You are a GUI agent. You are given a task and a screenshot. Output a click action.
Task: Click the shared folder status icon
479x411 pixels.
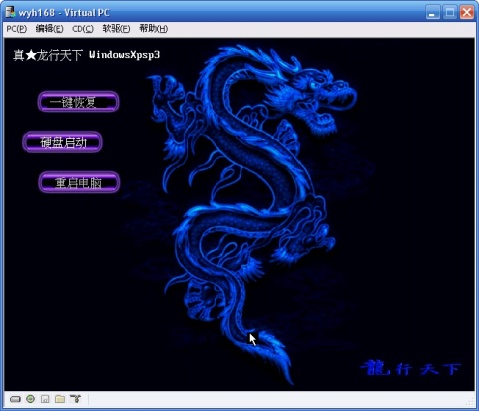pos(60,399)
